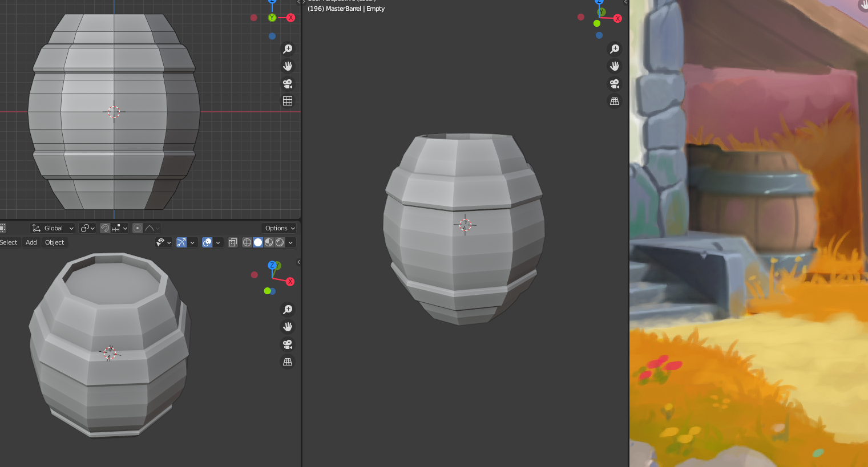The height and width of the screenshot is (467, 868).
Task: Click negative X red dot on center gizmo
Action: (x=581, y=17)
